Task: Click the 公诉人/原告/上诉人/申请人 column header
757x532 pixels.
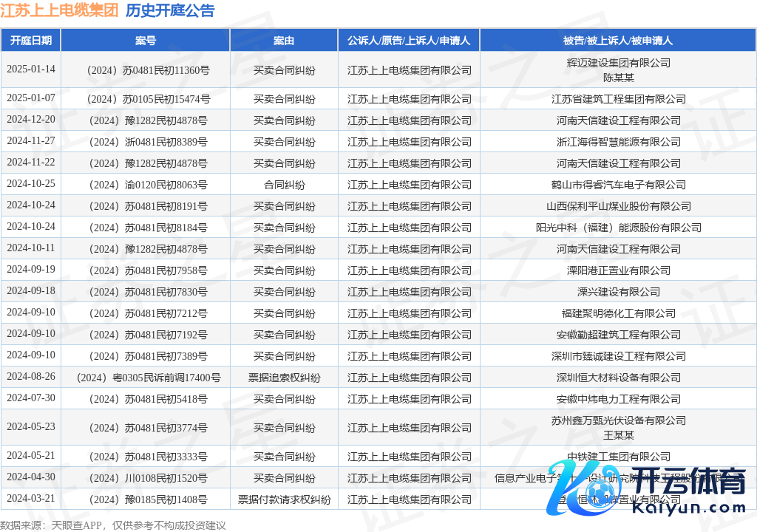Action: [x=409, y=41]
